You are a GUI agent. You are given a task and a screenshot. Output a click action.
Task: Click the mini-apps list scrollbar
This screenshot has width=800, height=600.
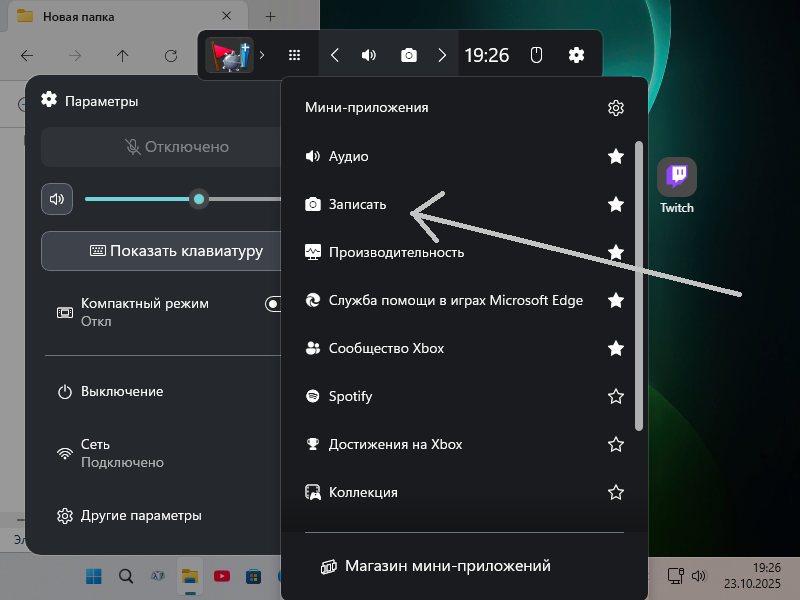tap(639, 286)
